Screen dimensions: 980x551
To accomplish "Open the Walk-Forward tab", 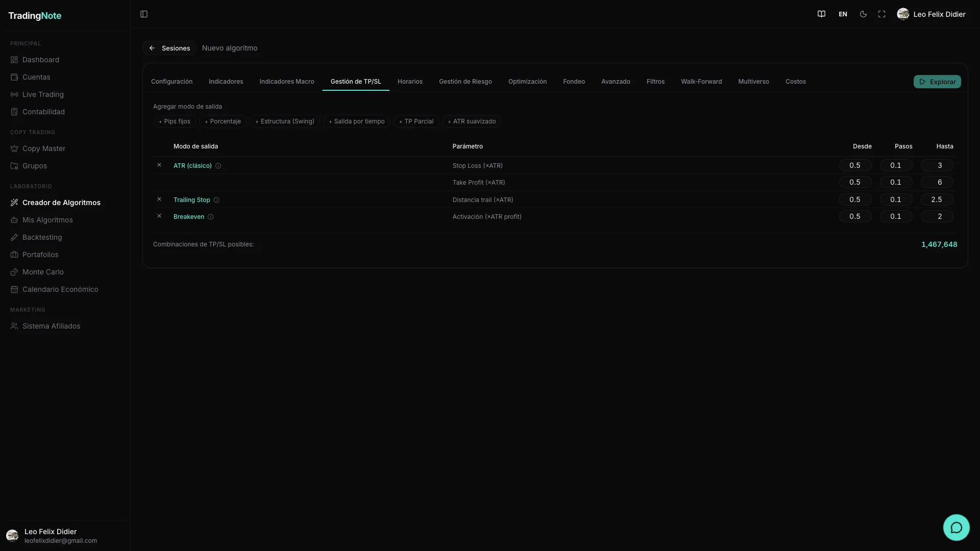I will coord(701,82).
